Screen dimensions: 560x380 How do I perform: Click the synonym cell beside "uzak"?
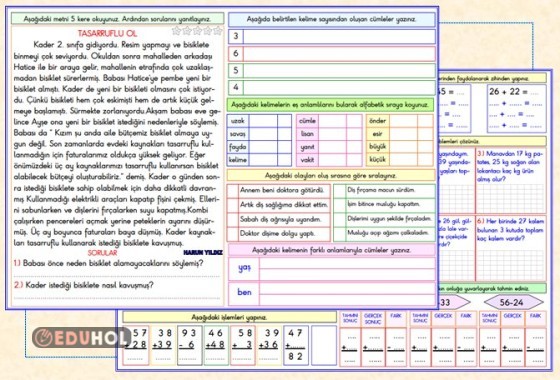[263, 121]
